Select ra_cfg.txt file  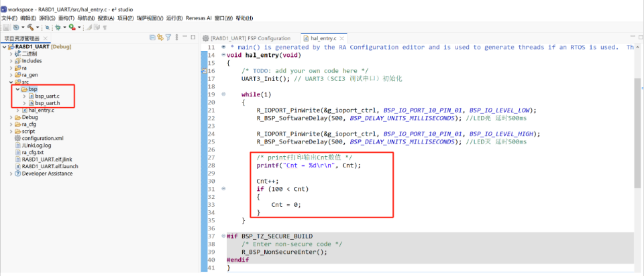32,152
